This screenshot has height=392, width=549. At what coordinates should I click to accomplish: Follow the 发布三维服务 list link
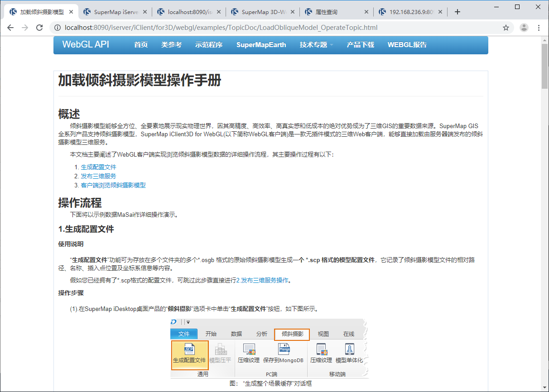pyautogui.click(x=99, y=176)
